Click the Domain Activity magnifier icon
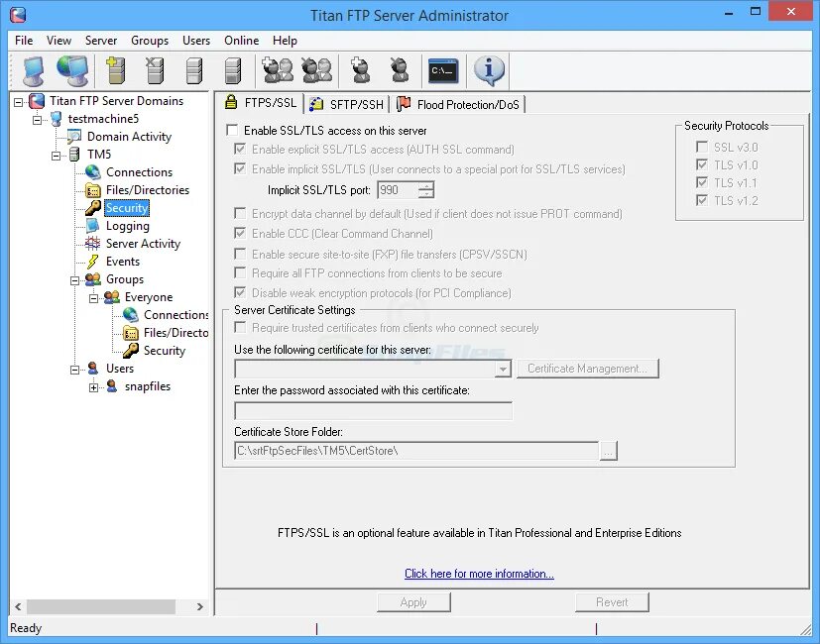 click(x=74, y=137)
